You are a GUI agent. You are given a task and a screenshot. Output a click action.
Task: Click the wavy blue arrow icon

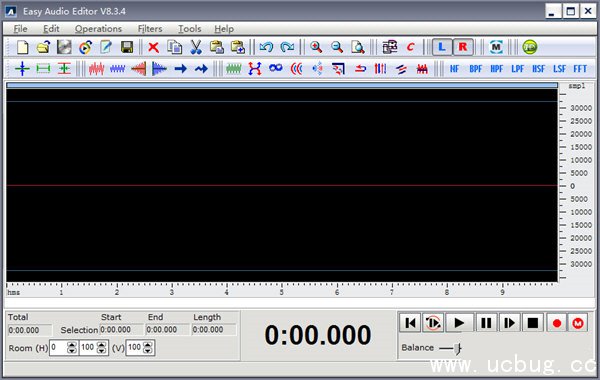(201, 69)
